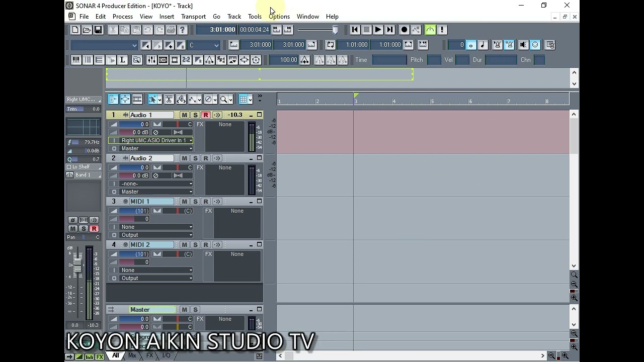Disarm recording on Audio 1 track

click(x=206, y=115)
